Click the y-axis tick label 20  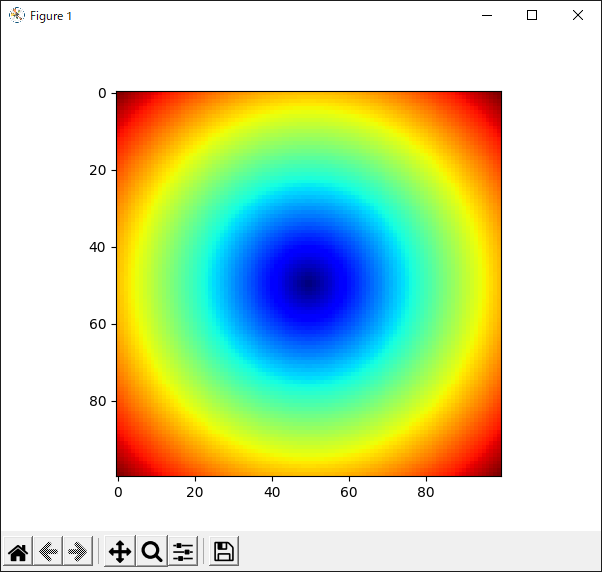(100, 170)
